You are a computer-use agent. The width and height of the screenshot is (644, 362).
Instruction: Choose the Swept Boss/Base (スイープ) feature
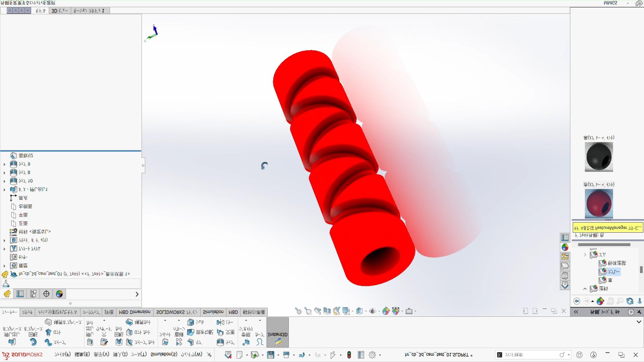(55, 342)
